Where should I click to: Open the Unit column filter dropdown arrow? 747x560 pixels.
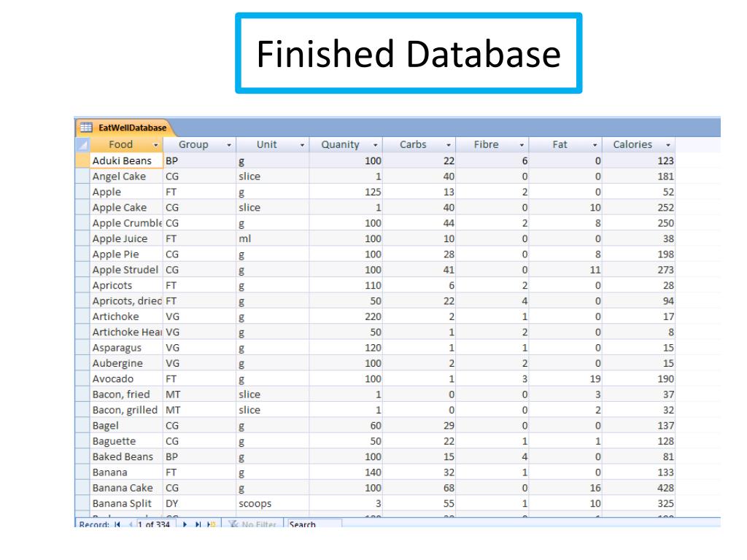click(x=302, y=145)
